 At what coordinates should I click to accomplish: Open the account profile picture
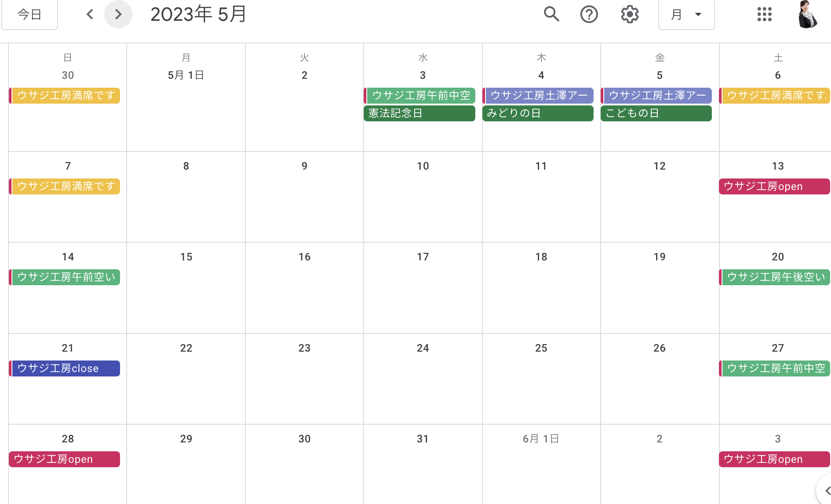(808, 14)
